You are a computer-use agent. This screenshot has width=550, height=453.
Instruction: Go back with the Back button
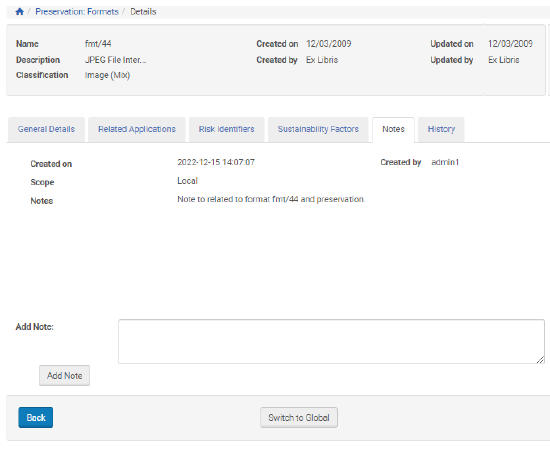tap(36, 418)
